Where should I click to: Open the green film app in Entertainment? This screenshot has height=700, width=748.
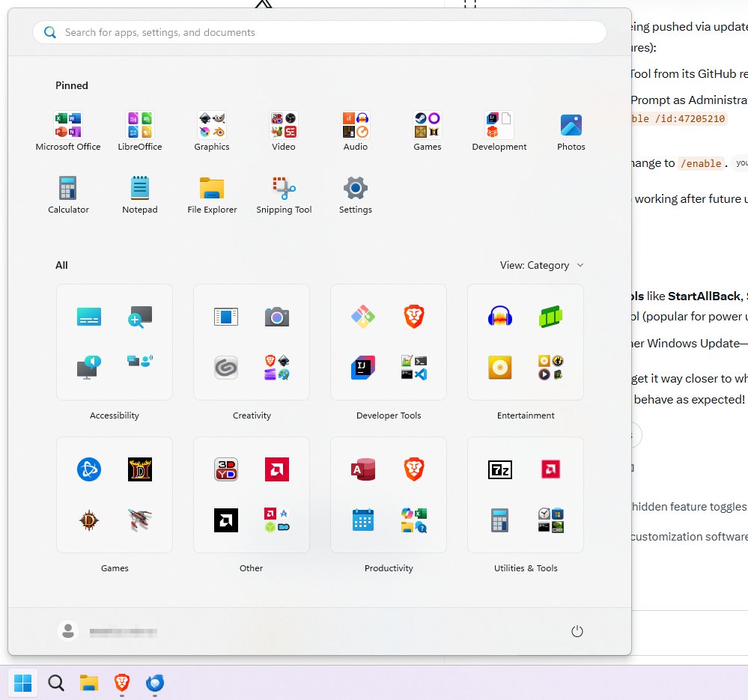pyautogui.click(x=551, y=317)
